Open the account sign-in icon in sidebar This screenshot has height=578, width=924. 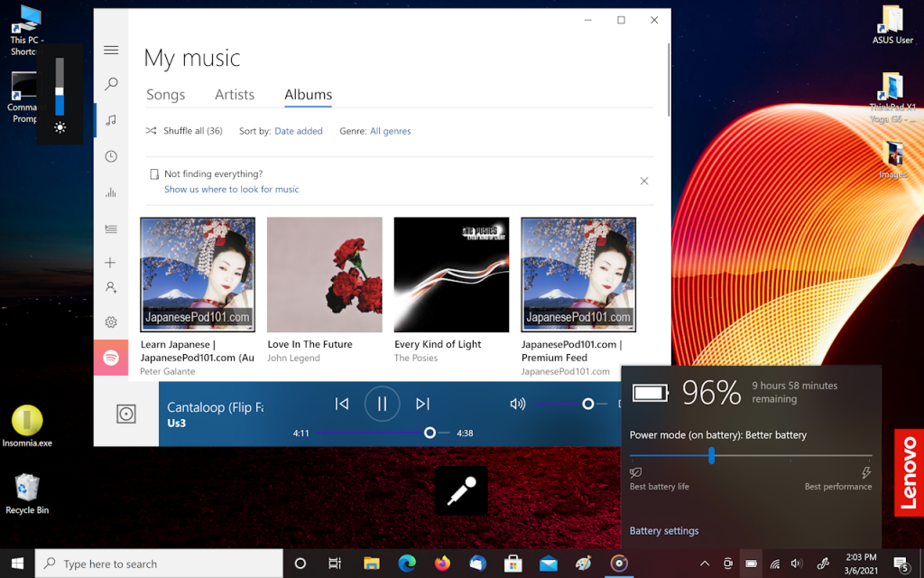pyautogui.click(x=111, y=287)
